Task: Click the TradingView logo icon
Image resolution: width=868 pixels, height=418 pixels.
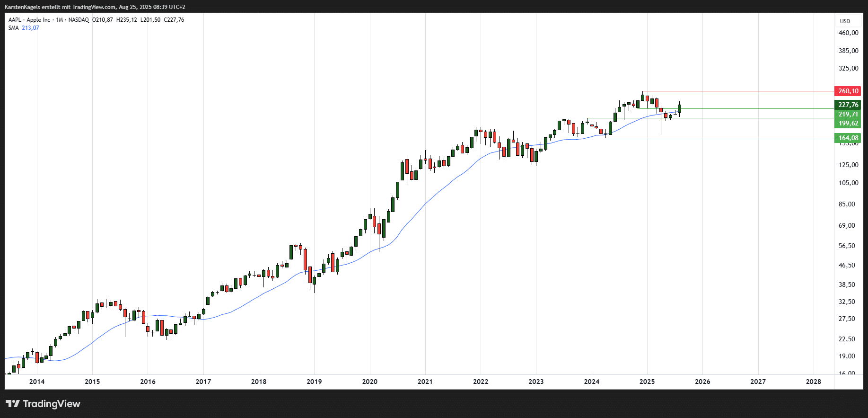Action: pyautogui.click(x=13, y=404)
